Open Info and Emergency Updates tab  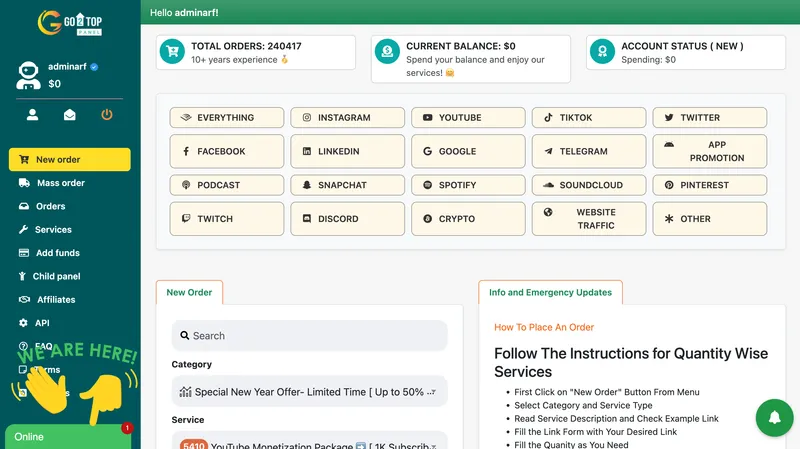click(550, 292)
